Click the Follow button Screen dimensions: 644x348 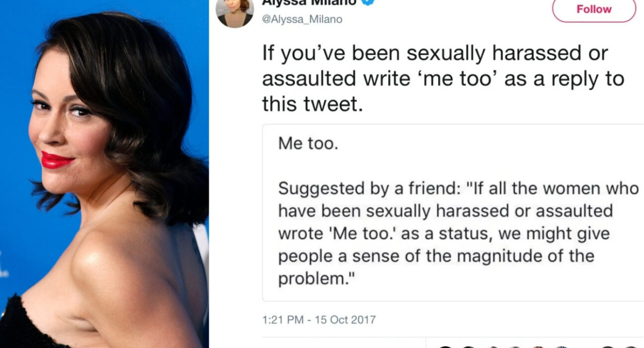click(x=594, y=9)
